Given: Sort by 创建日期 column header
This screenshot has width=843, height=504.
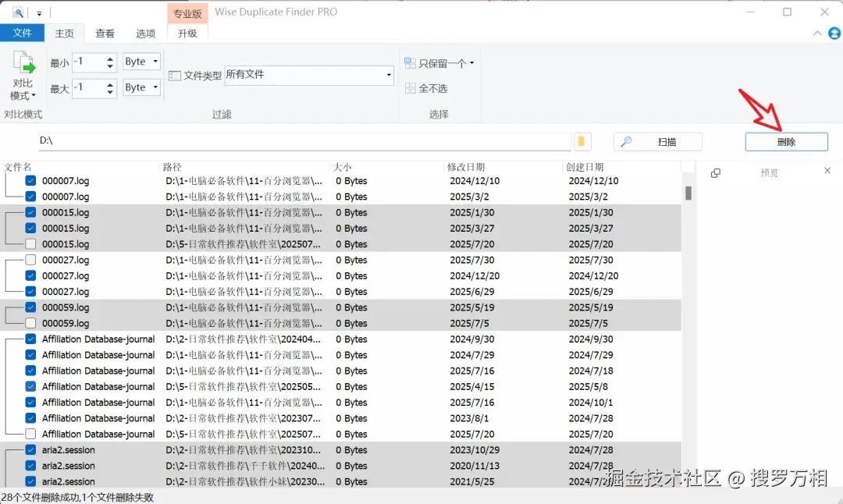Looking at the screenshot, I should click(585, 167).
